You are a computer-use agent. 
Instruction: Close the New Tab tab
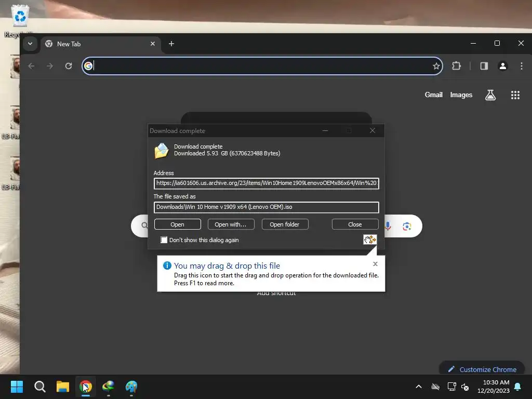coord(153,44)
